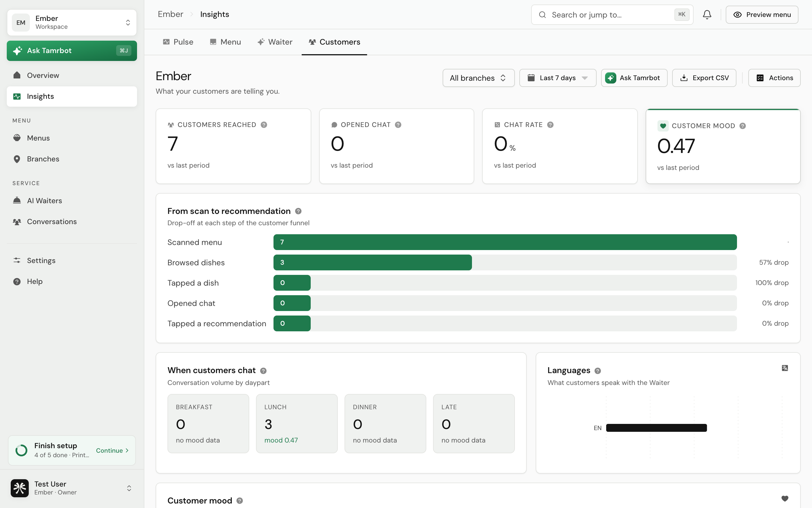Image resolution: width=812 pixels, height=508 pixels.
Task: Open Overview in the sidebar
Action: tap(72, 75)
